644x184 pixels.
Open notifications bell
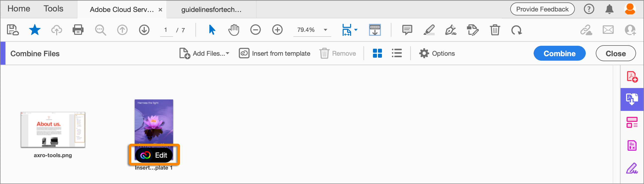pos(609,9)
